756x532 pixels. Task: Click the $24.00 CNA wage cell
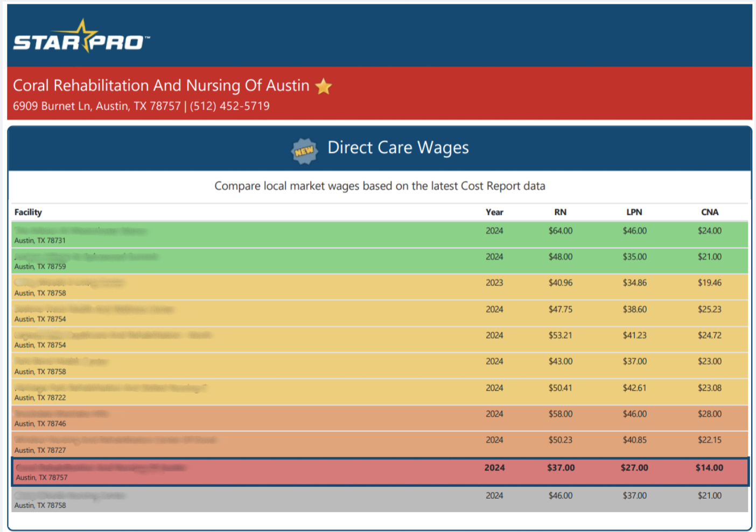[710, 231]
